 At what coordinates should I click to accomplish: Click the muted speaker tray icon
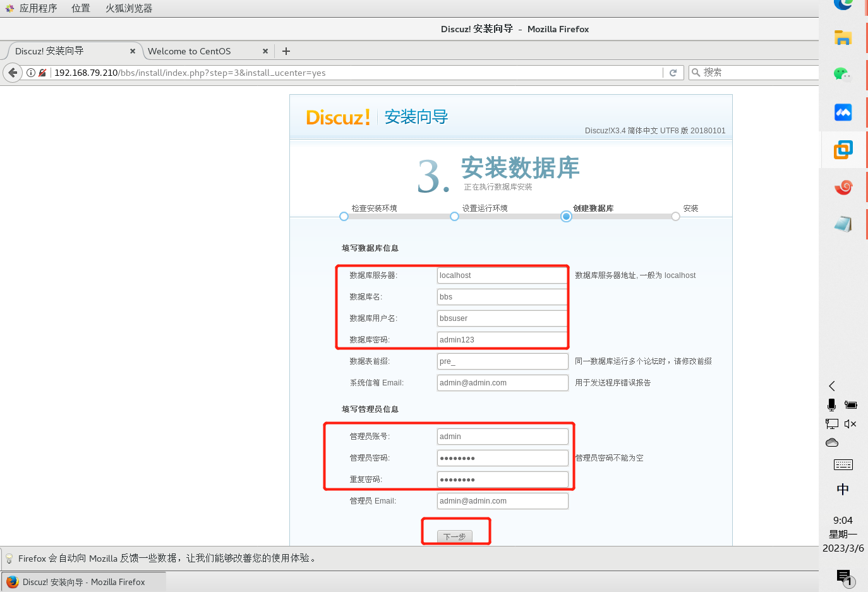coord(850,424)
